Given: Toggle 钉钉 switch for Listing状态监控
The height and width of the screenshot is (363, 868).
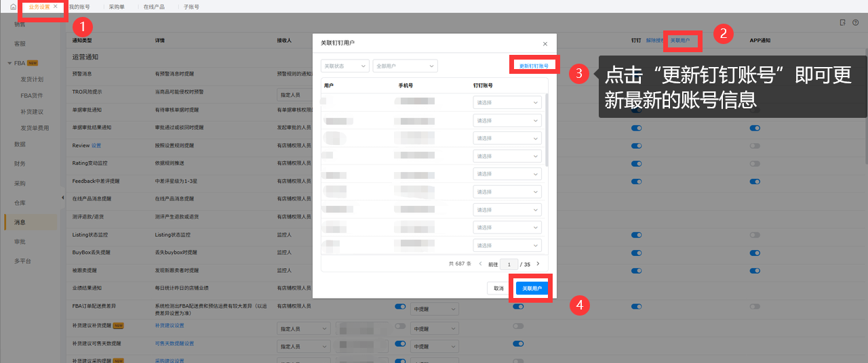Looking at the screenshot, I should tap(636, 235).
